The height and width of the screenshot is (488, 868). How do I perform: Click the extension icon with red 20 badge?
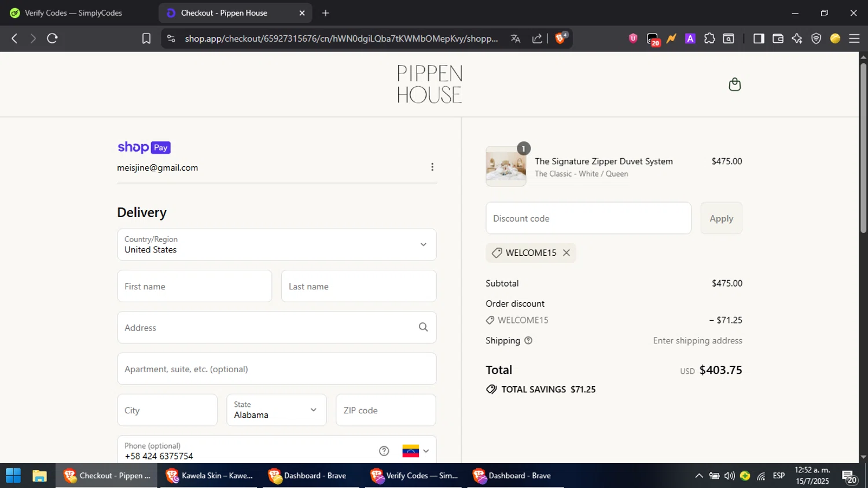coord(653,39)
